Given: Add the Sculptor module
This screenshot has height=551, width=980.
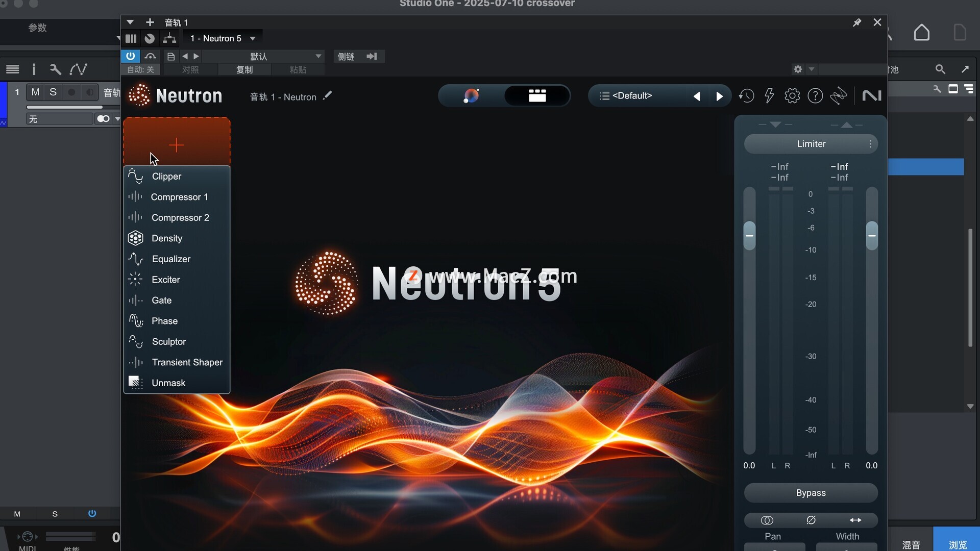Looking at the screenshot, I should 177,341.
